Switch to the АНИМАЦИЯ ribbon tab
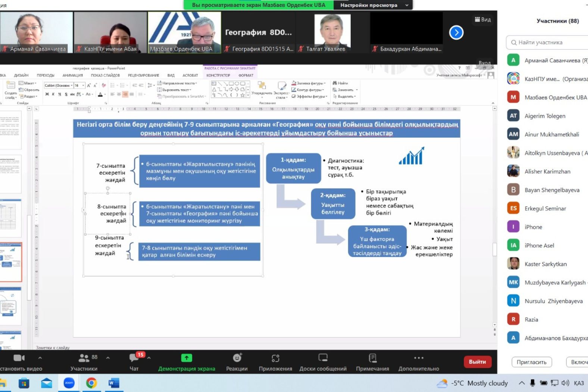The height and width of the screenshot is (392, 588). point(72,75)
